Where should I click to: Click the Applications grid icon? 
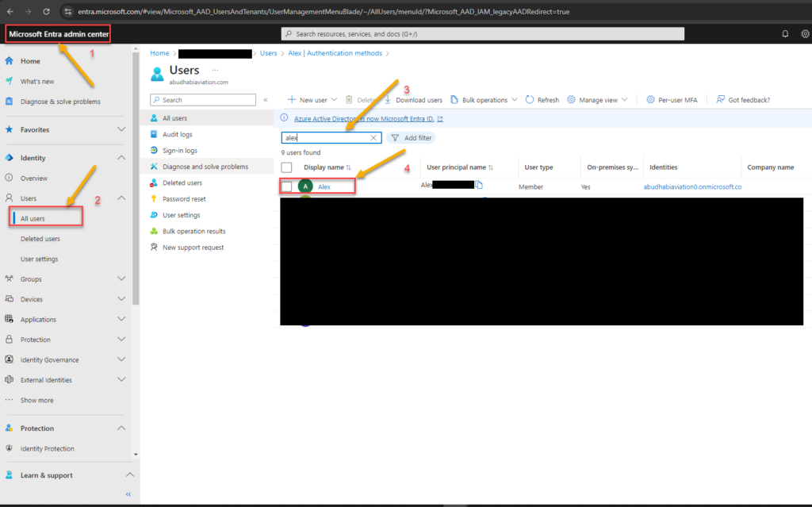[9, 319]
